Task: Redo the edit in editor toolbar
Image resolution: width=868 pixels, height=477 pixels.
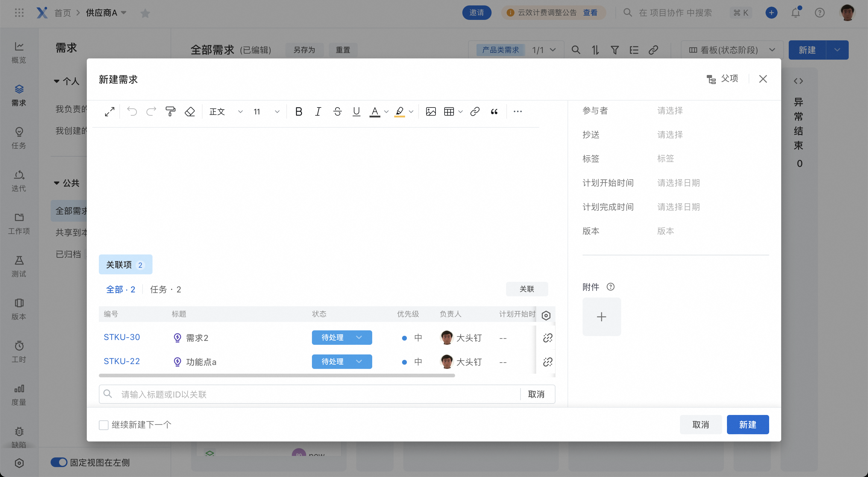Action: click(151, 111)
